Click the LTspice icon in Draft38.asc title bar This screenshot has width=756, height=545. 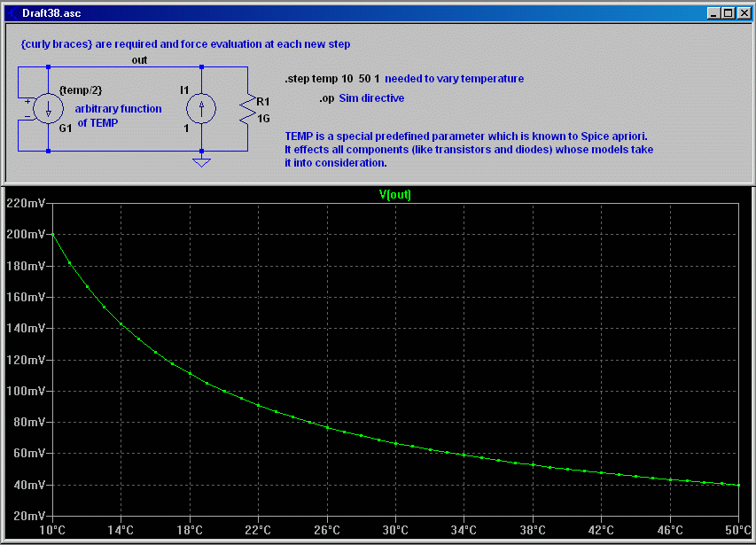13,13
